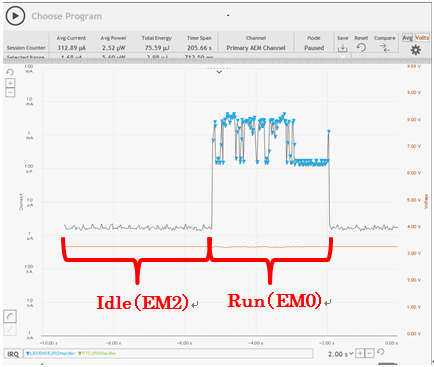Click the -4.00 s time axis label
The width and height of the screenshot is (434, 367).
[x=256, y=343]
